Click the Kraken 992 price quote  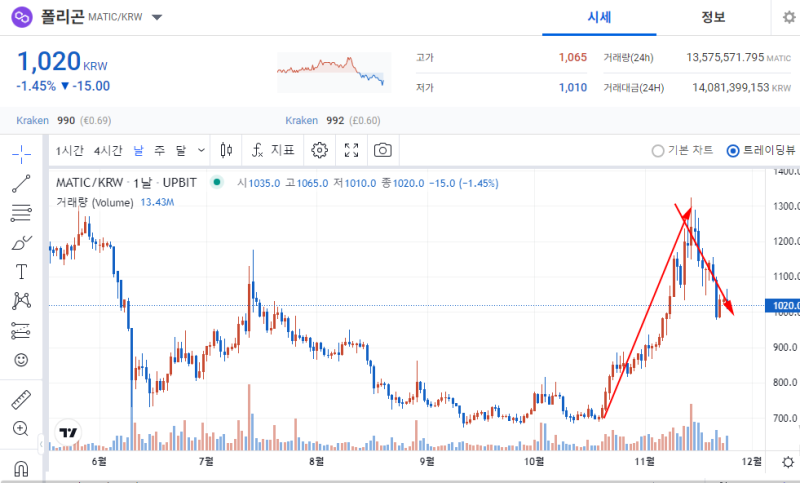click(x=333, y=120)
